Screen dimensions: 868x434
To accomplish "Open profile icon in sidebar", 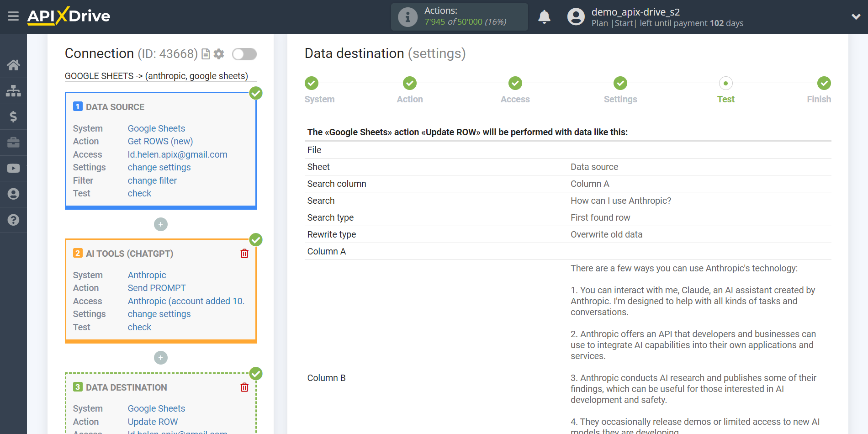I will pos(13,194).
